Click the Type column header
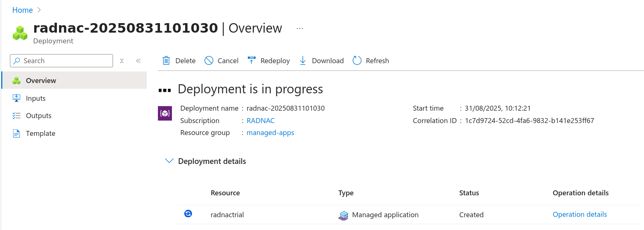Viewport: 644px width, 230px height. pos(346,193)
